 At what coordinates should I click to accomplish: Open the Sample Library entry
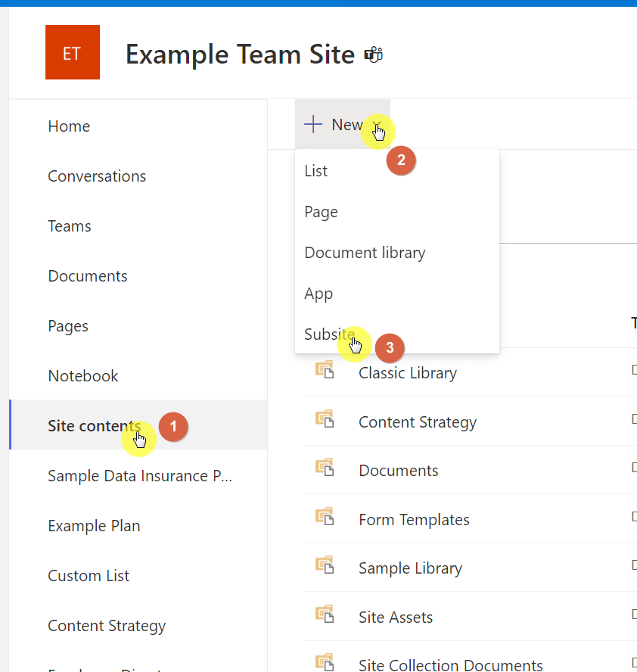click(410, 568)
